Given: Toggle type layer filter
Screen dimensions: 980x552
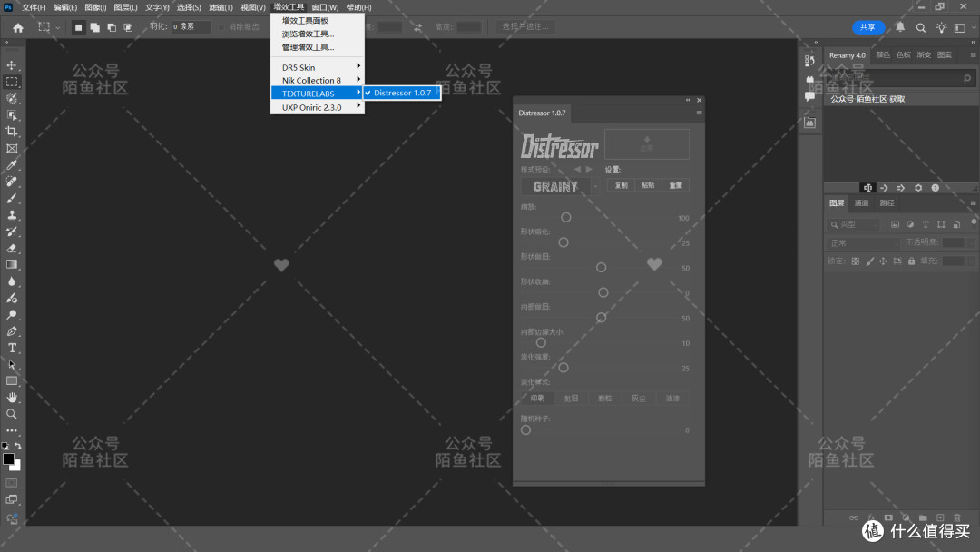Looking at the screenshot, I should pyautogui.click(x=926, y=224).
